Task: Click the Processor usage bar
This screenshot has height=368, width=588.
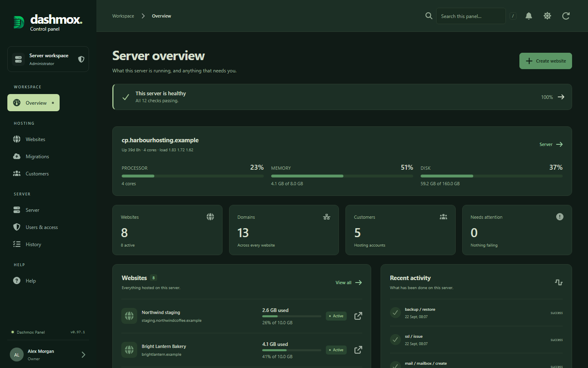Action: 193,176
